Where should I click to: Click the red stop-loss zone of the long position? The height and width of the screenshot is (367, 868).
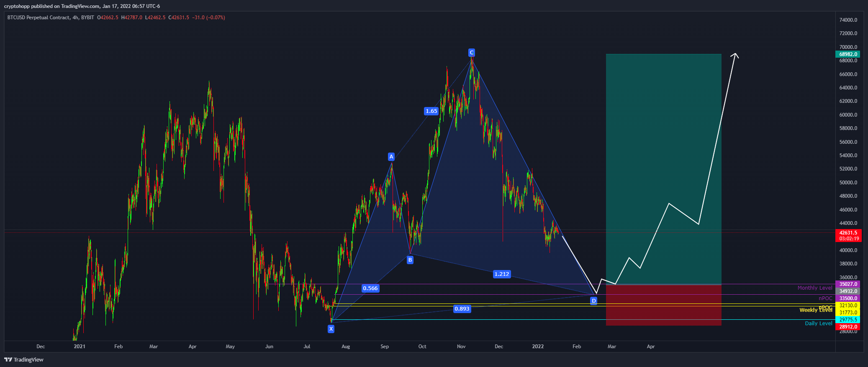663,305
